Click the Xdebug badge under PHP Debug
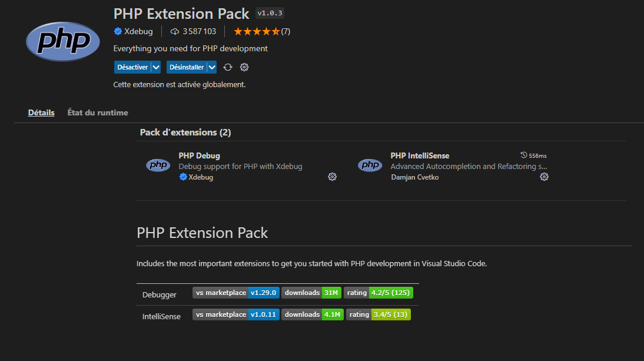644x361 pixels. pos(196,177)
